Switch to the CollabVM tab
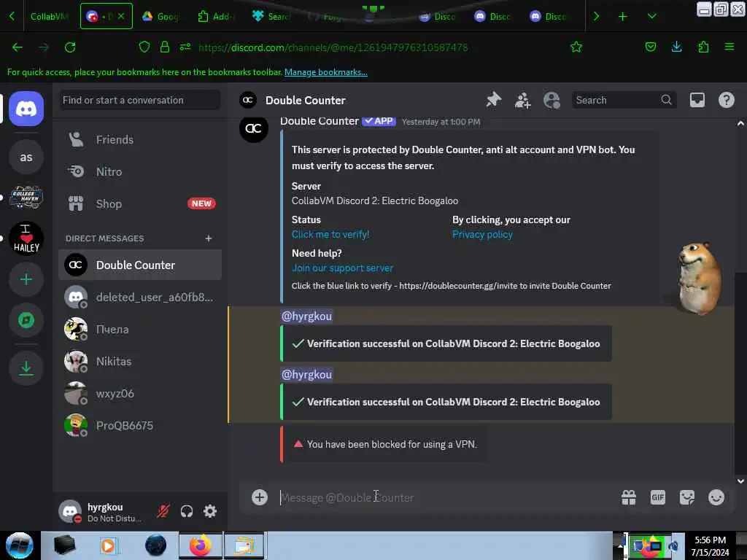The width and height of the screenshot is (747, 560). pyautogui.click(x=49, y=17)
